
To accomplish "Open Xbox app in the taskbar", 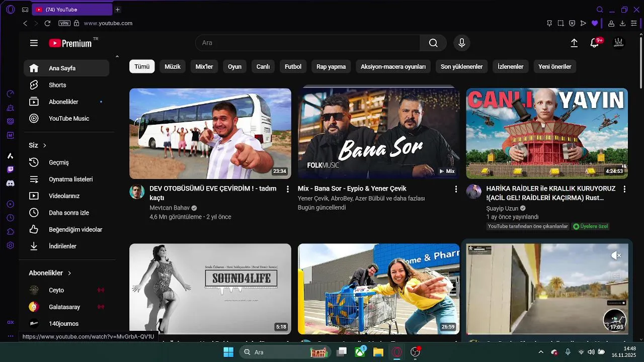I will tap(360, 352).
